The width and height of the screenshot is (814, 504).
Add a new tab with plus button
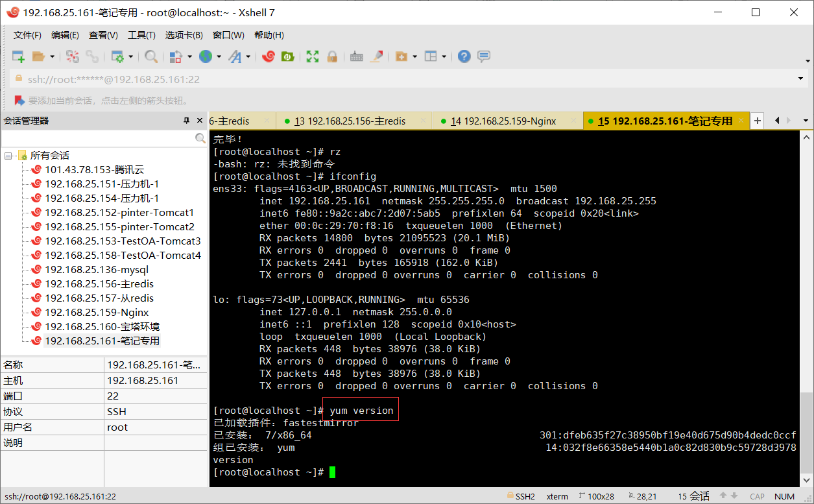click(757, 121)
